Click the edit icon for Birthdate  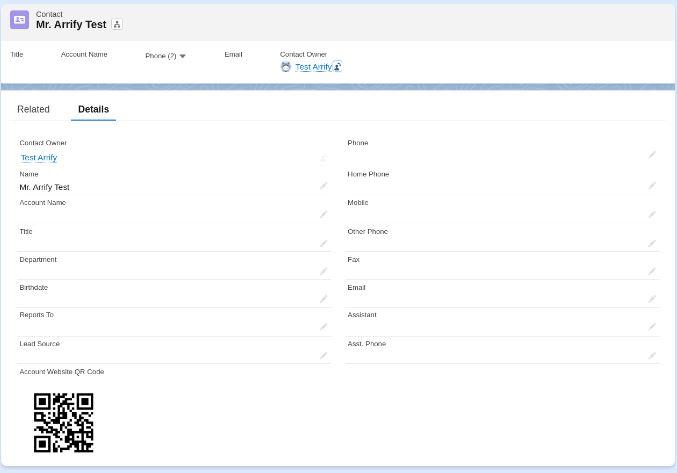pos(323,299)
